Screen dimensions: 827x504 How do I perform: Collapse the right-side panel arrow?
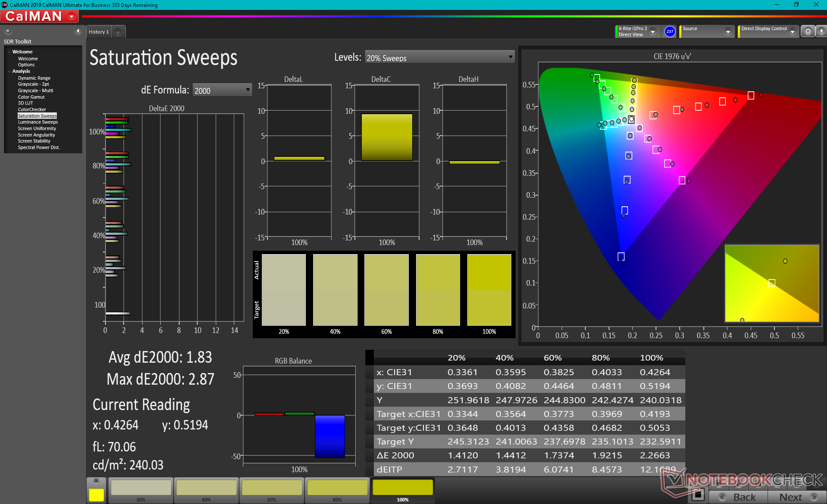pos(821,31)
